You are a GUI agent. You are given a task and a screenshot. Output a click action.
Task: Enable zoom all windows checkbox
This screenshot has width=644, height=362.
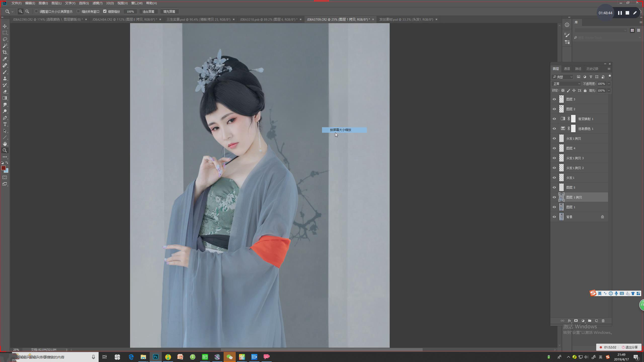[78, 11]
